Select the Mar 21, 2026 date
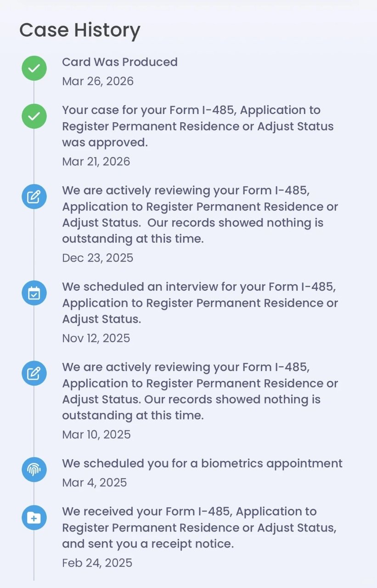This screenshot has width=377, height=588. pyautogui.click(x=96, y=162)
